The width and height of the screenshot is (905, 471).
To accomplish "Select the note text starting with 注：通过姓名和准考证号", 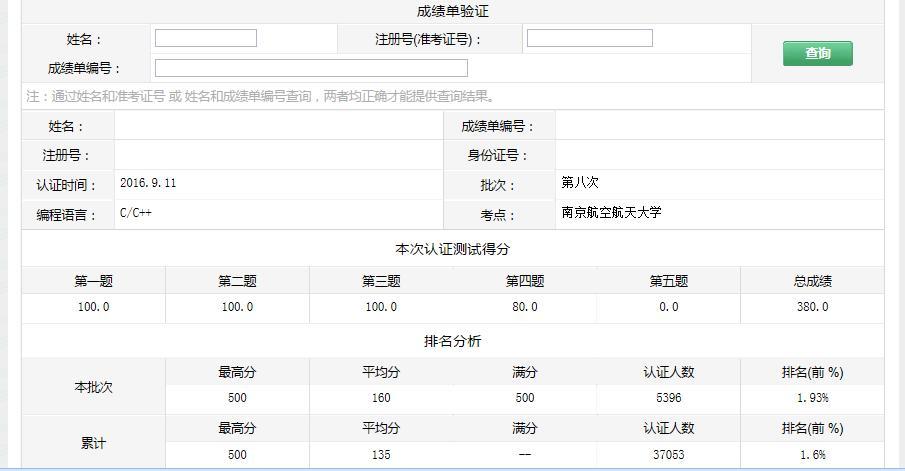I will 261,96.
